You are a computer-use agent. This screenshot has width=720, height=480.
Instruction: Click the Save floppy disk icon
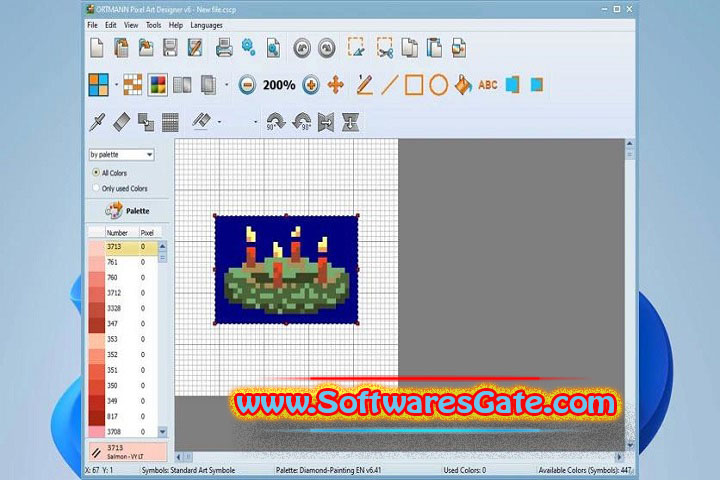(x=170, y=48)
